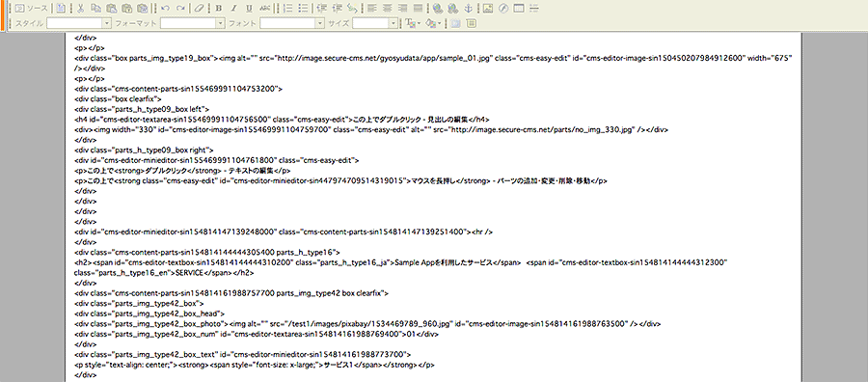Insert a numbered list
The width and height of the screenshot is (868, 382).
[287, 9]
